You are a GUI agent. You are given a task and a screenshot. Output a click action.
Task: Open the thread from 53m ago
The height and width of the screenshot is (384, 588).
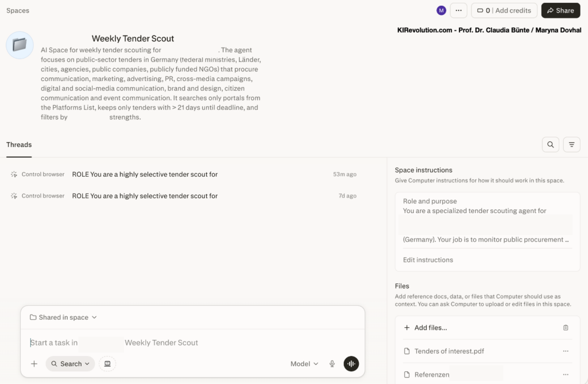pos(183,174)
